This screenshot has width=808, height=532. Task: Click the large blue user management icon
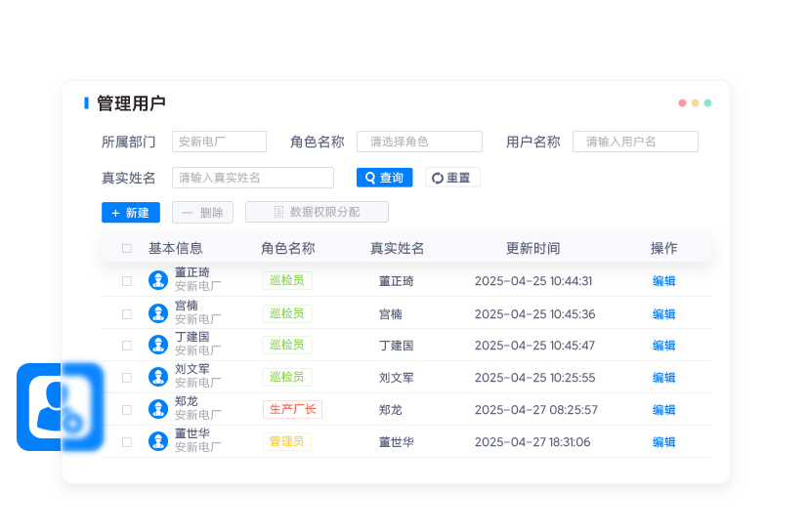[60, 407]
